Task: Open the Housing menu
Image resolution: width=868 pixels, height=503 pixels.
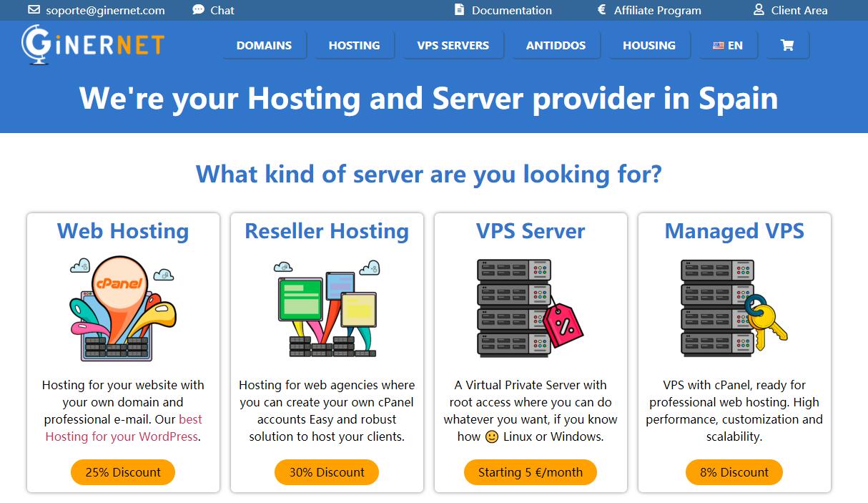Action: [649, 45]
